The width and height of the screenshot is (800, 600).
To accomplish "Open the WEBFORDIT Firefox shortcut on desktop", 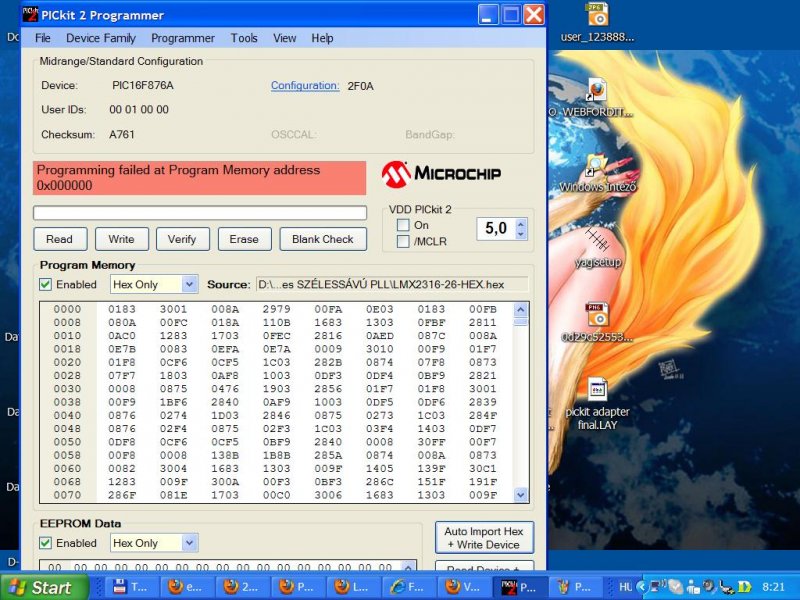I will (596, 98).
